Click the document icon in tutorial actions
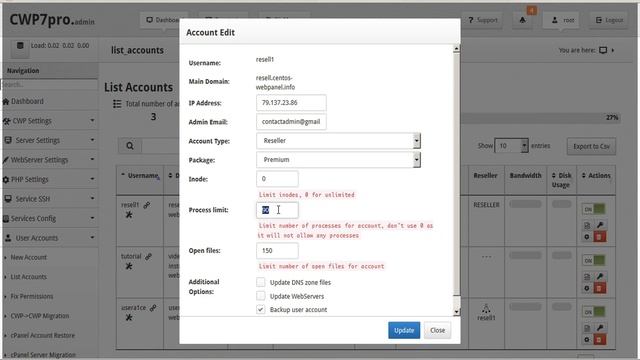Screen dimensions: 640x360 coord(587,276)
